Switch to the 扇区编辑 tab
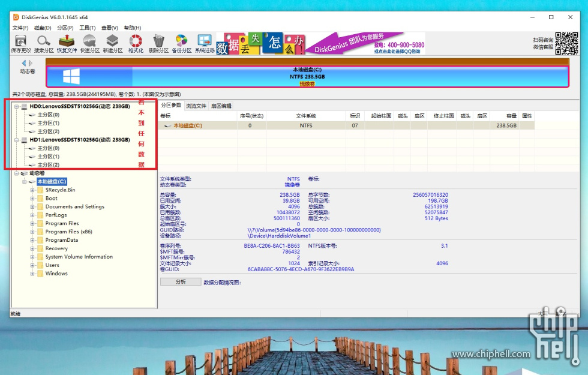The width and height of the screenshot is (588, 375). [x=221, y=106]
